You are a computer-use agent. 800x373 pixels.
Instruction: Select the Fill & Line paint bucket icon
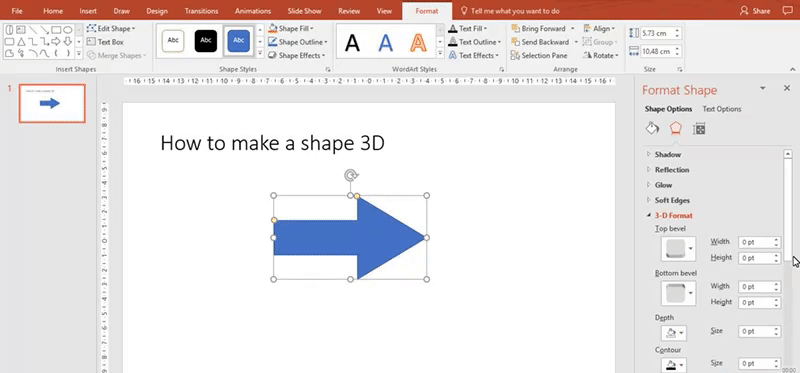[x=652, y=129]
